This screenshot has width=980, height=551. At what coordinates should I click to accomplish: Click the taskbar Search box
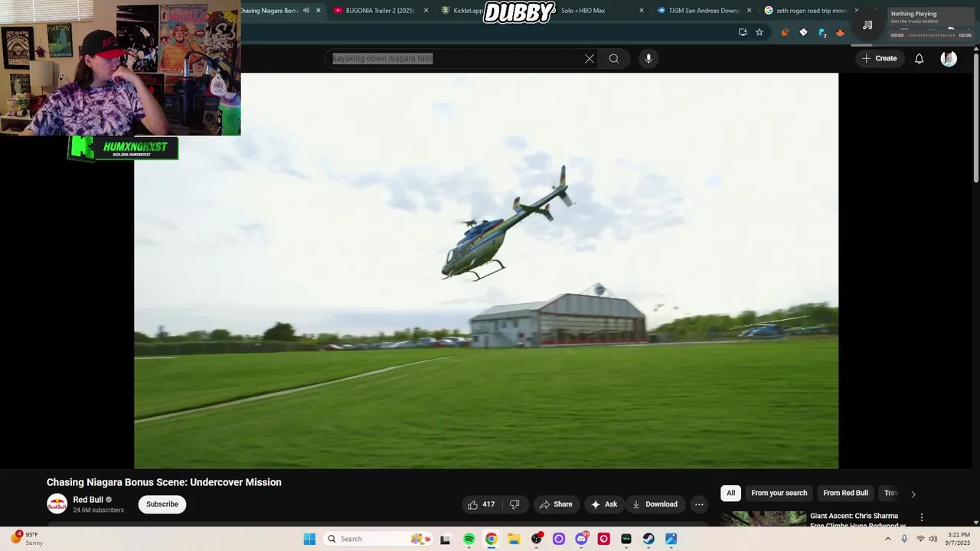click(x=377, y=539)
